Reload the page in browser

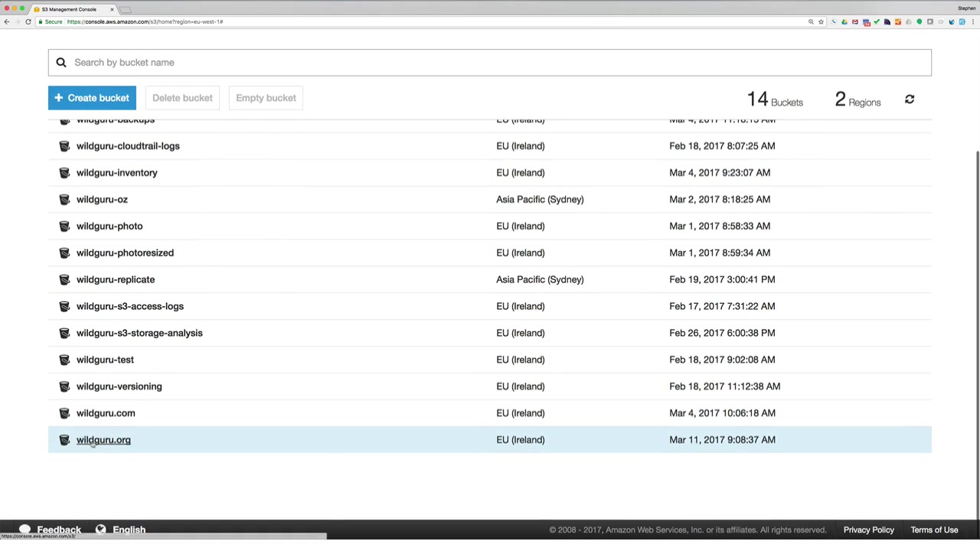tap(28, 21)
